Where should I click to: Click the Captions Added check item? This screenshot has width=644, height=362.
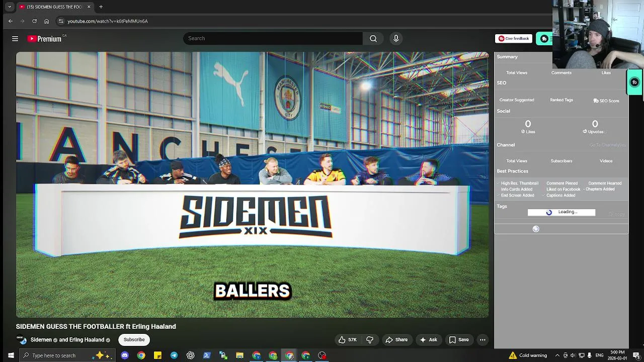558,196
